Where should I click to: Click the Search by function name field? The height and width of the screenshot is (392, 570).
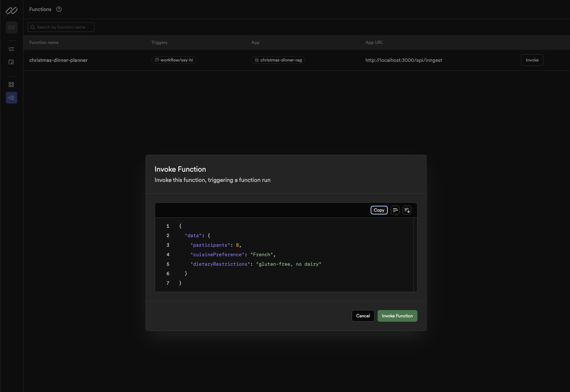(61, 27)
